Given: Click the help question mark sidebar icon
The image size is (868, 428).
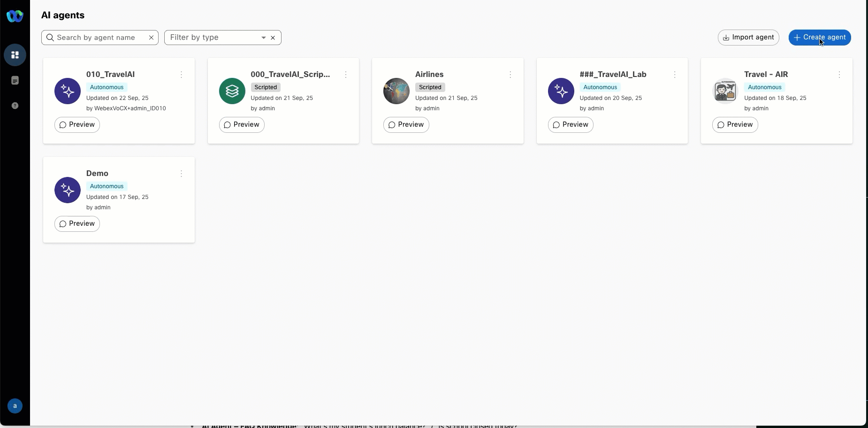Looking at the screenshot, I should point(15,106).
